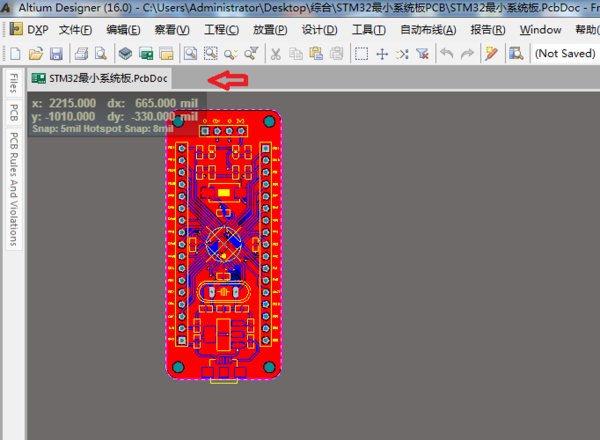Screen dimensions: 600x440
Task: Click the Open file folder icon
Action: tap(36, 54)
